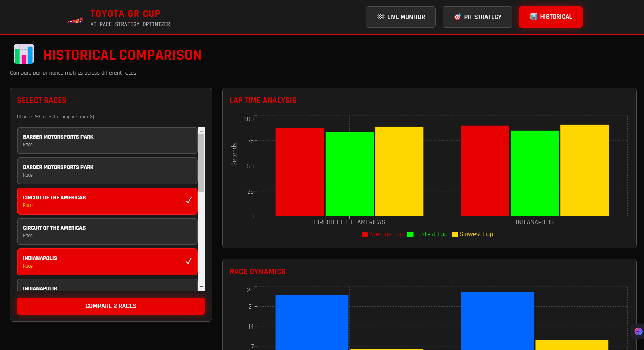The image size is (644, 350).
Task: Click the 50 y-axis tick label
Action: click(x=250, y=166)
